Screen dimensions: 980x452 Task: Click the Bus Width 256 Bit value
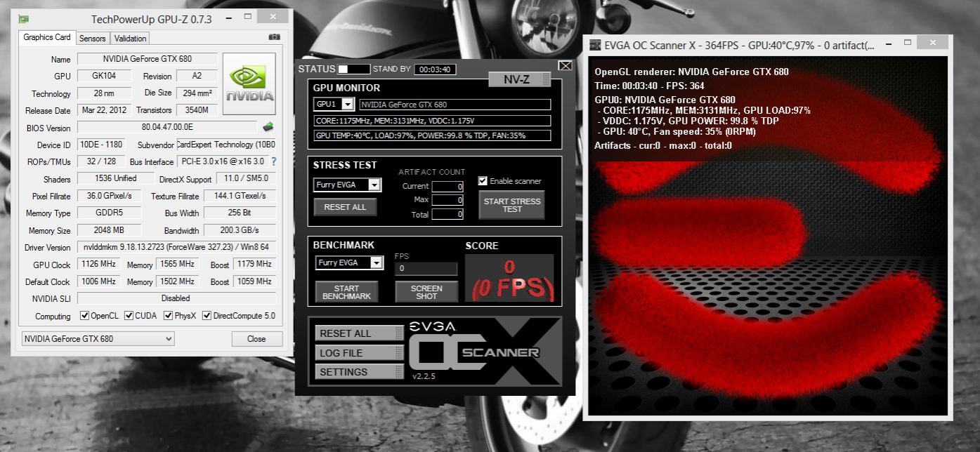point(239,213)
